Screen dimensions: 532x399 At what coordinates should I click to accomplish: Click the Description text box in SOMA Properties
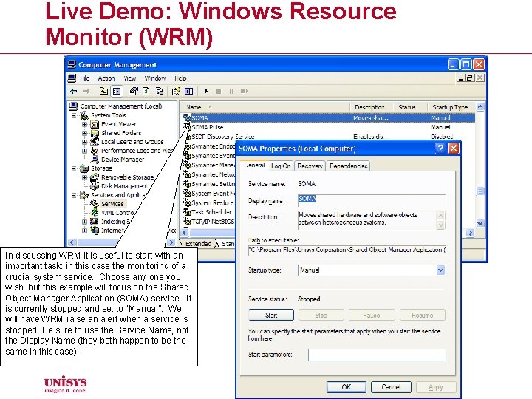point(372,220)
